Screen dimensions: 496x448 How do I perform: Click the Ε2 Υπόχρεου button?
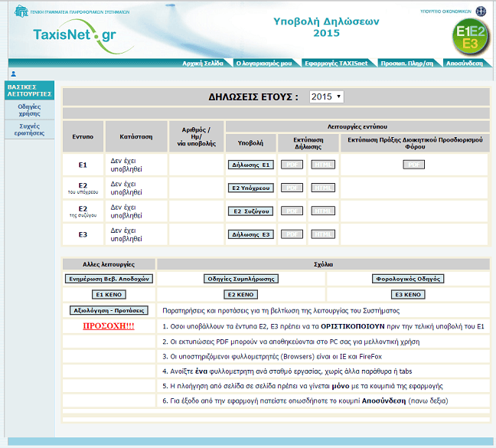(251, 188)
